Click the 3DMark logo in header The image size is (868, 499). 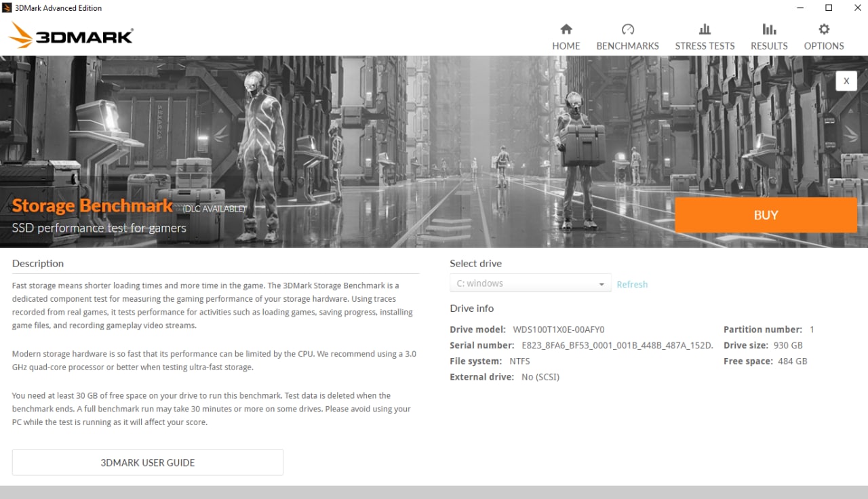tap(71, 35)
